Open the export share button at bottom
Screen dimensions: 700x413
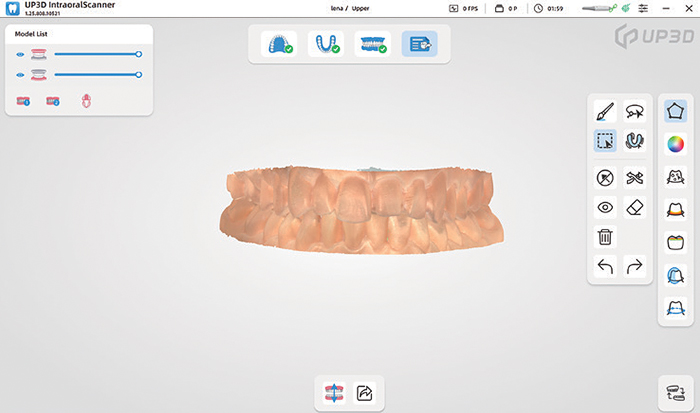(363, 393)
